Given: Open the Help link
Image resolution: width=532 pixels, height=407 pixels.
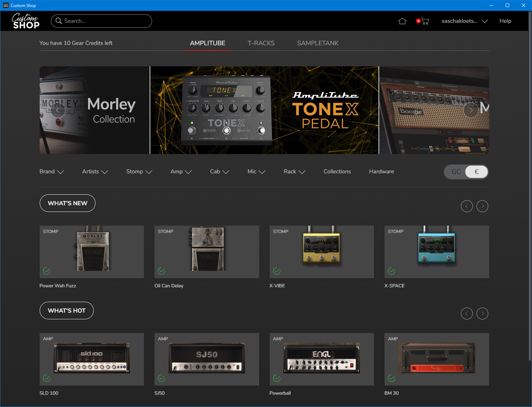Looking at the screenshot, I should pos(505,21).
